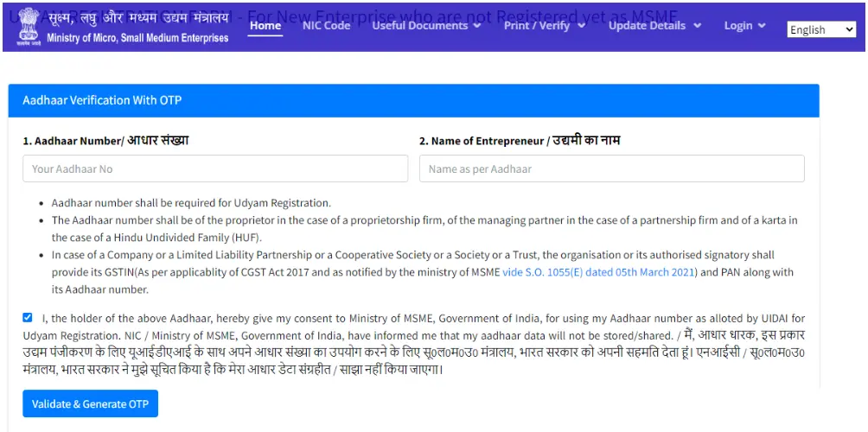868x432 pixels.
Task: Click the chevron beside Print / Verify
Action: [x=581, y=25]
